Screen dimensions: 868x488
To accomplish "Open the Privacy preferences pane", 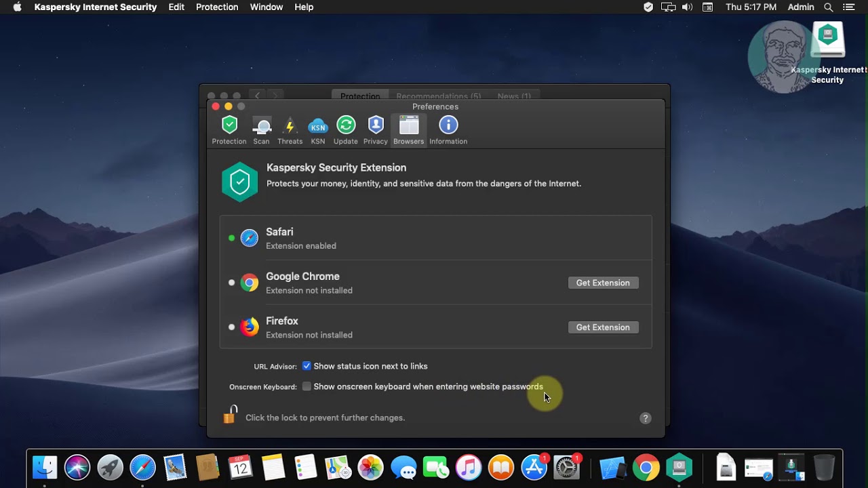I will click(376, 130).
